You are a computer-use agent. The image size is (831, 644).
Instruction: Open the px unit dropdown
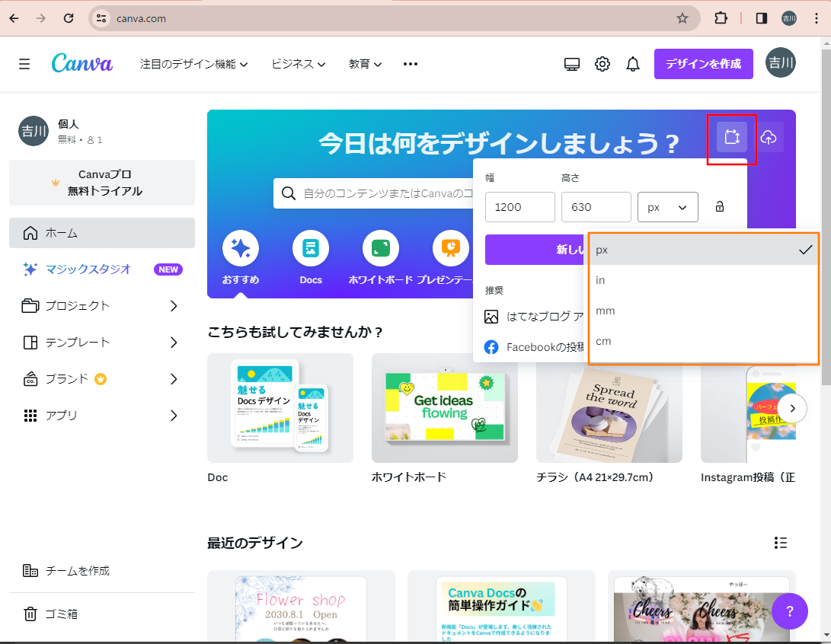(x=667, y=207)
